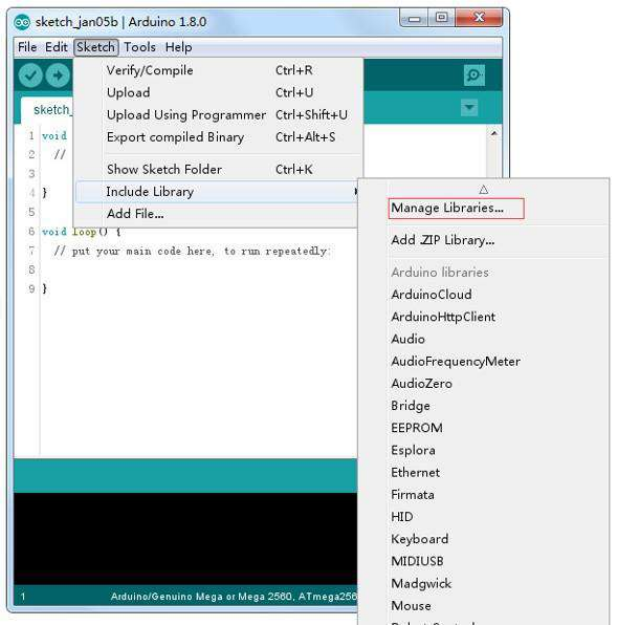Select Show Sketch Folder

[x=218, y=169]
